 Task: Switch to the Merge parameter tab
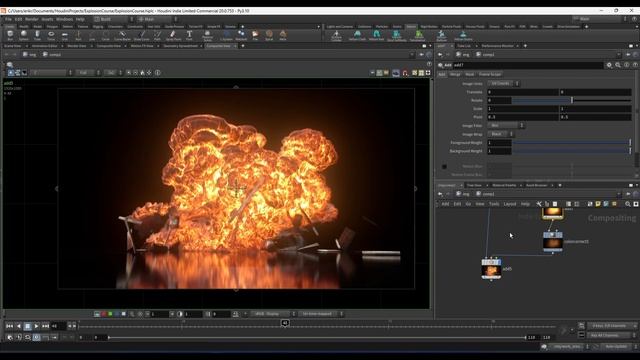[455, 74]
